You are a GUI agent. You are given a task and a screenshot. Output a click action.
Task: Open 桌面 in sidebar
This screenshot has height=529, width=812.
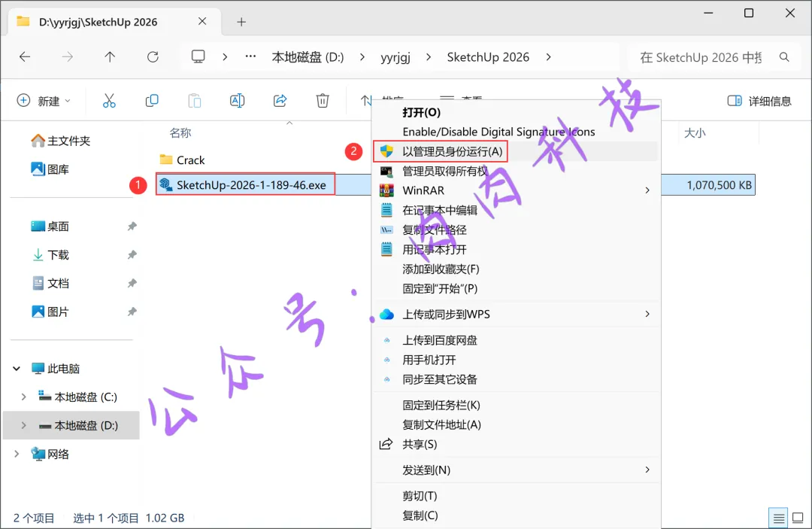[x=50, y=226]
